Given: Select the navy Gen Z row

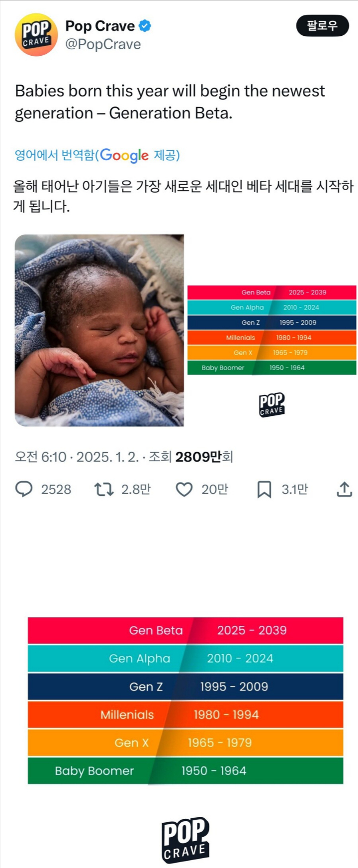Looking at the screenshot, I should [x=185, y=686].
